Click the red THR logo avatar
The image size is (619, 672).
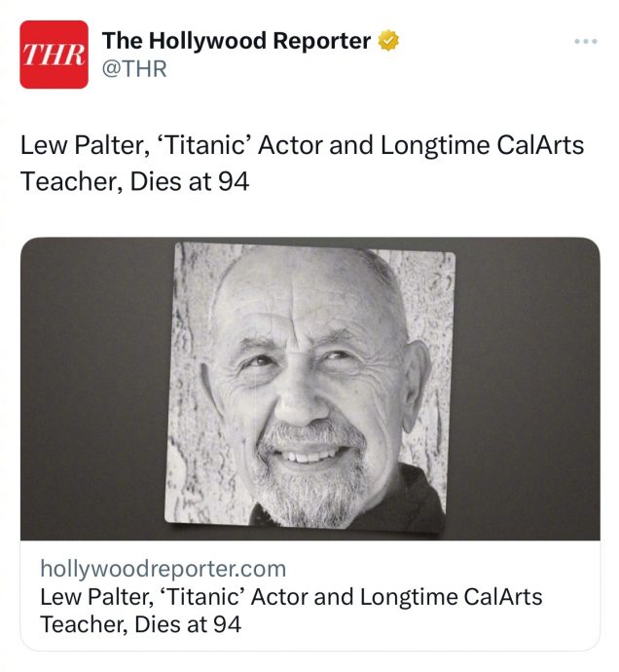click(x=55, y=55)
